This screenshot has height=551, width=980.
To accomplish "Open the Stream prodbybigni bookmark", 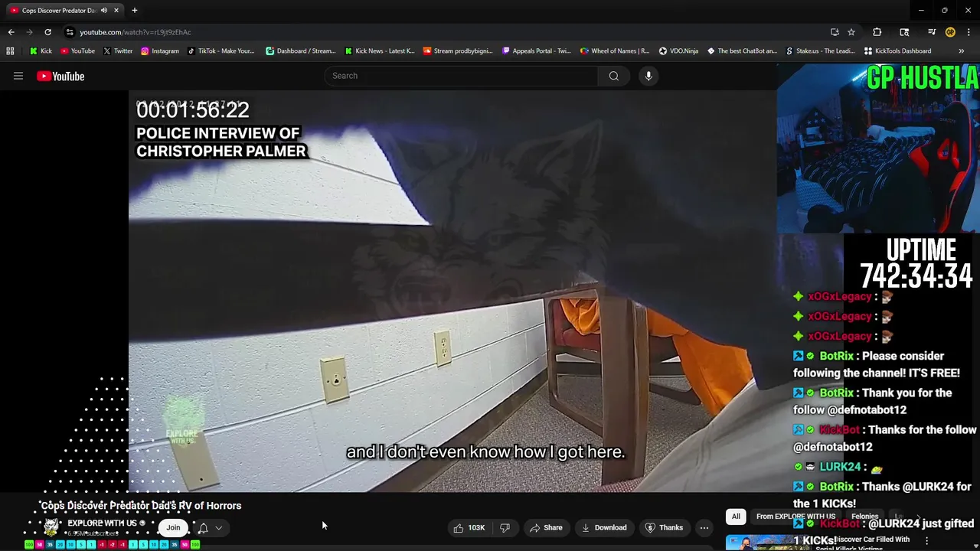I will click(458, 51).
